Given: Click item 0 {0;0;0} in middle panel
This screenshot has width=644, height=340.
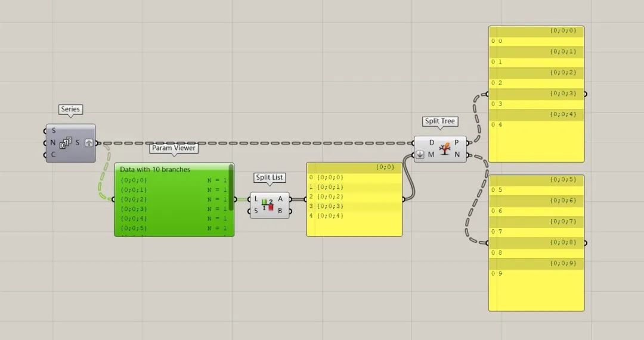Looking at the screenshot, I should coord(354,177).
